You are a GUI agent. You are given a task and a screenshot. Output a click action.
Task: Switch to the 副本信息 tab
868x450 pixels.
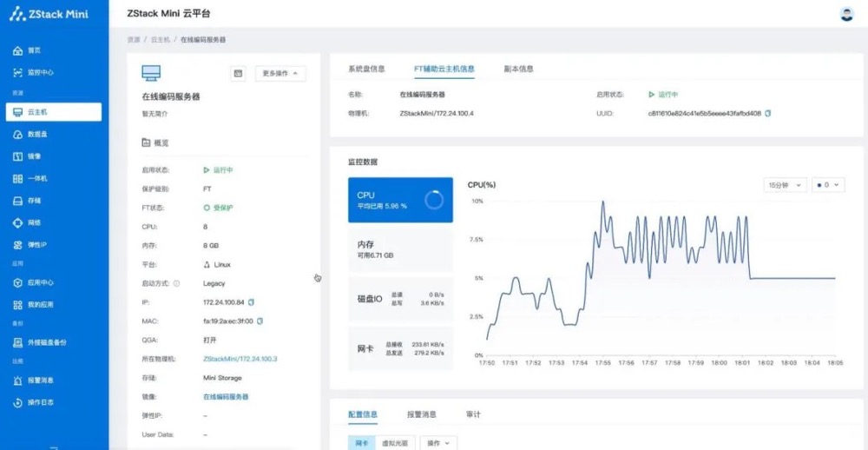519,69
